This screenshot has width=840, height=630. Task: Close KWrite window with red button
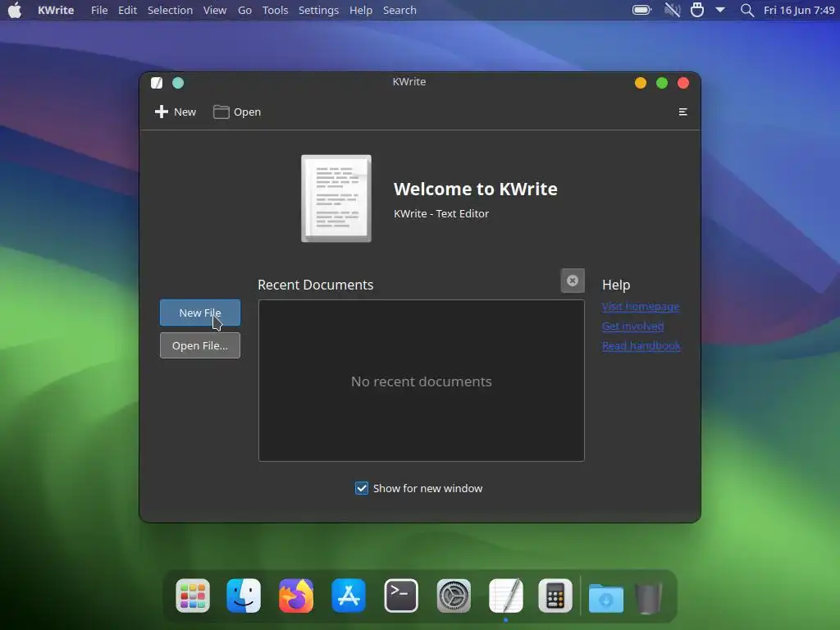(683, 83)
